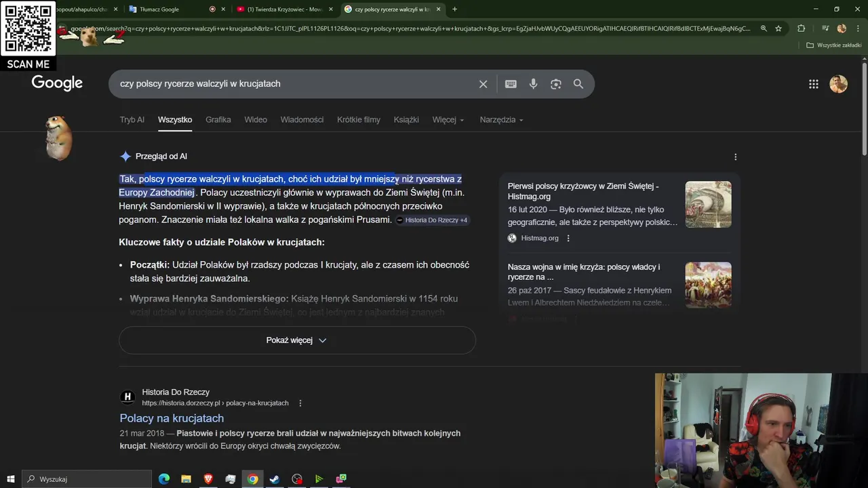Switch to the Wiadomości tab
Screen dimensions: 868x488
pyautogui.click(x=302, y=120)
